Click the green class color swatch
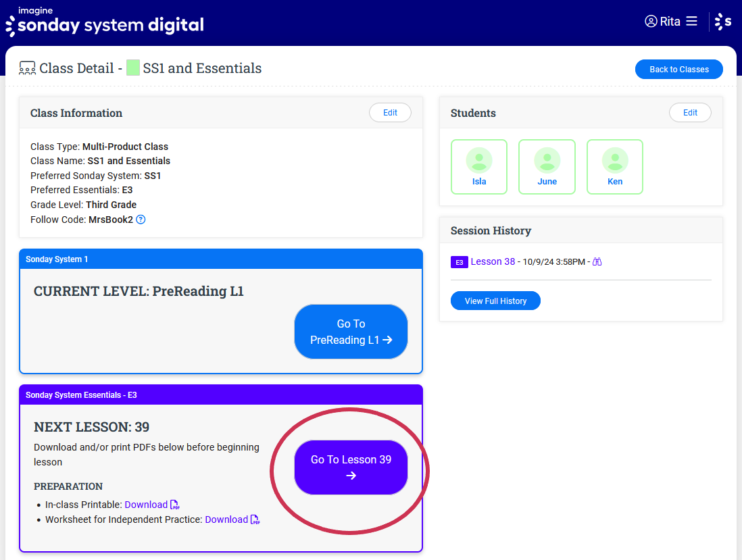Screen dimensions: 742x560 click(x=133, y=68)
